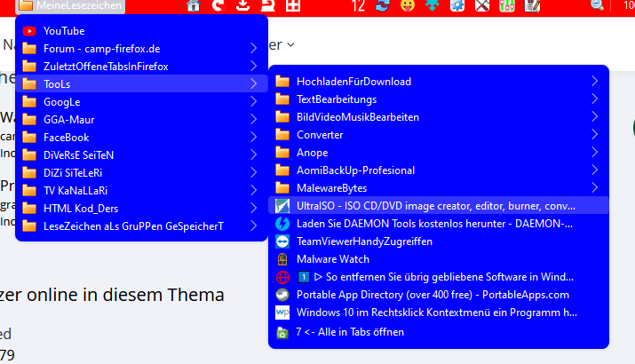Image resolution: width=635 pixels, height=364 pixels.
Task: Expand the BildVideoMusikBearbeiten folder chevron
Action: [594, 116]
